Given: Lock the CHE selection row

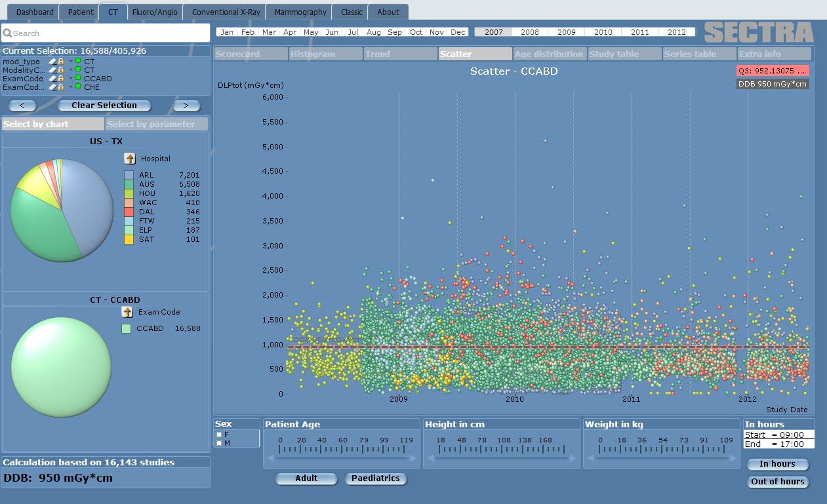Looking at the screenshot, I should click(61, 87).
